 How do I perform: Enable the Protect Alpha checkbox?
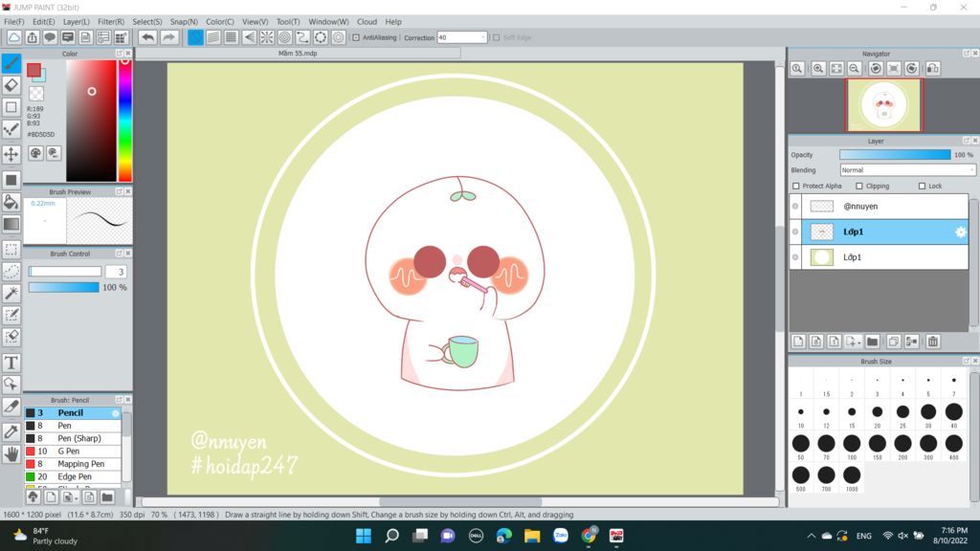coord(796,187)
